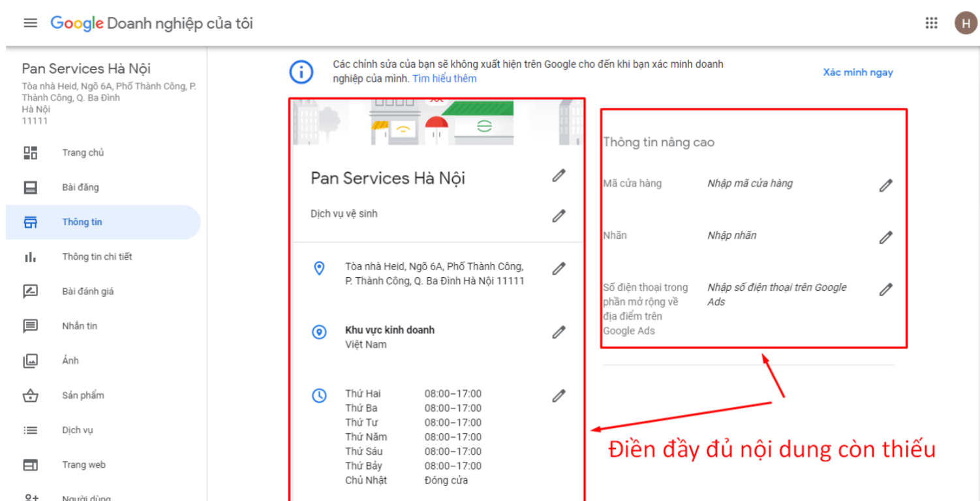Screen dimensions: 980x501
Task: Edit the opening hours pencil
Action: click(x=559, y=395)
